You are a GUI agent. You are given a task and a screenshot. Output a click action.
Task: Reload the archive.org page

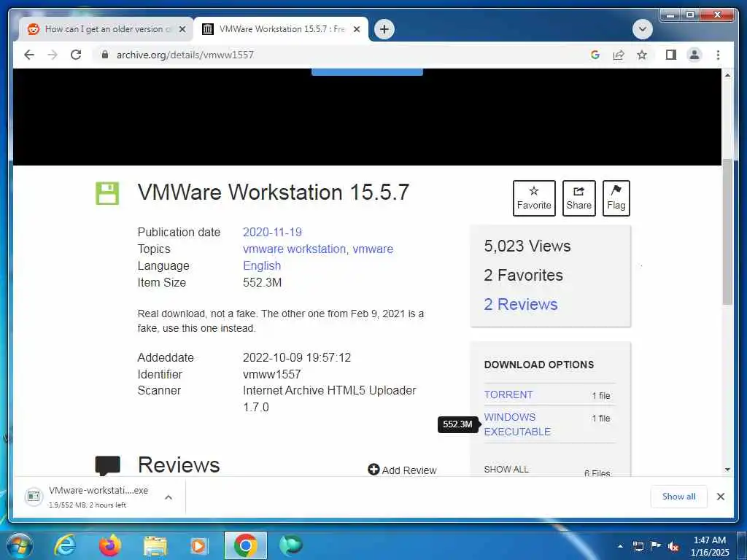pos(76,55)
